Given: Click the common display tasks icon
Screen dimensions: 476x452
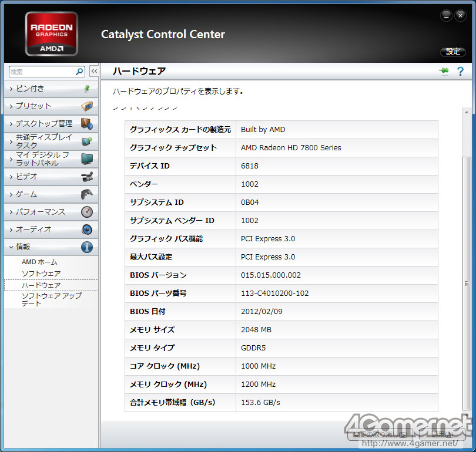Looking at the screenshot, I should [87, 141].
